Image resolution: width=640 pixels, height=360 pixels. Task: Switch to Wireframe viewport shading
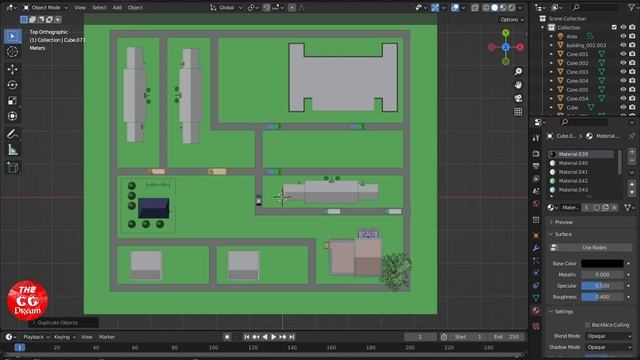[486, 8]
